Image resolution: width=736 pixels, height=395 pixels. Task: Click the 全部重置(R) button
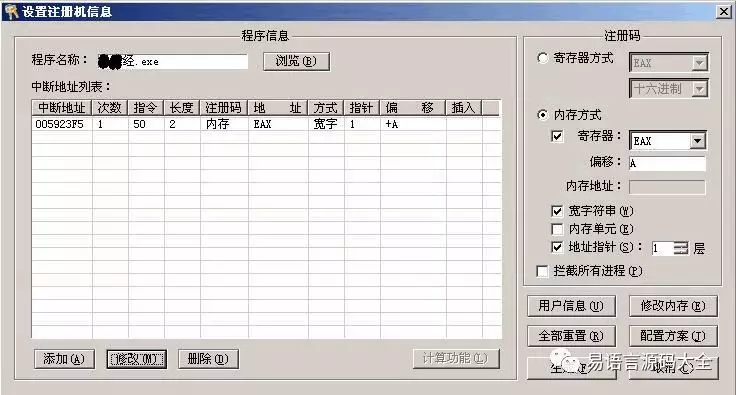point(571,336)
